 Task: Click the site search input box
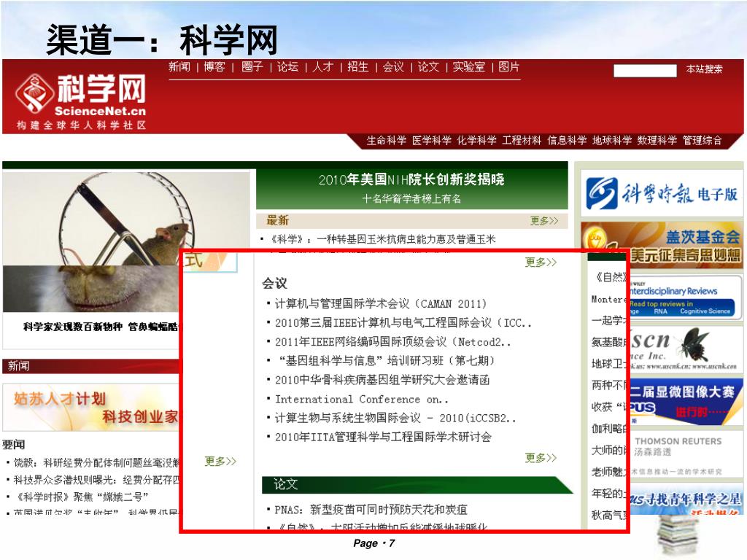tap(645, 71)
